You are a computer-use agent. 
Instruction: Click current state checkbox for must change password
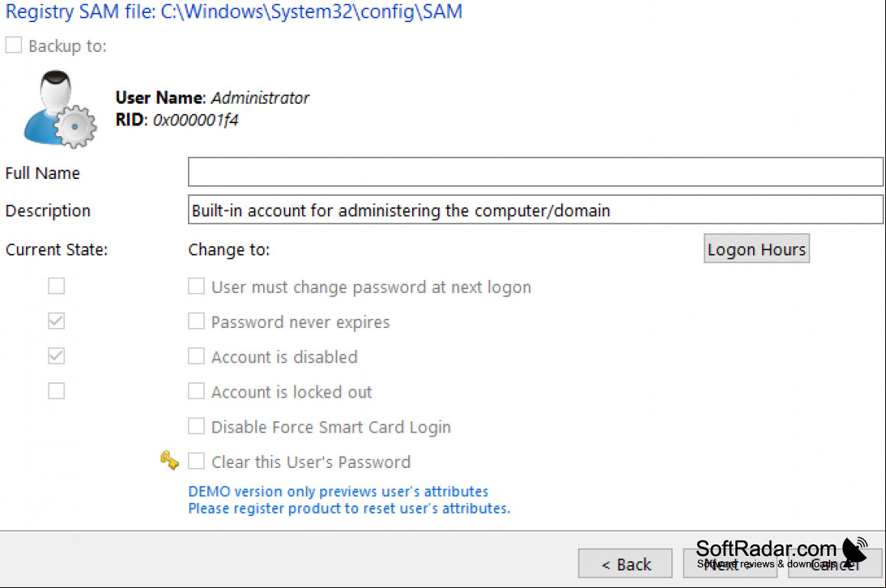[56, 286]
